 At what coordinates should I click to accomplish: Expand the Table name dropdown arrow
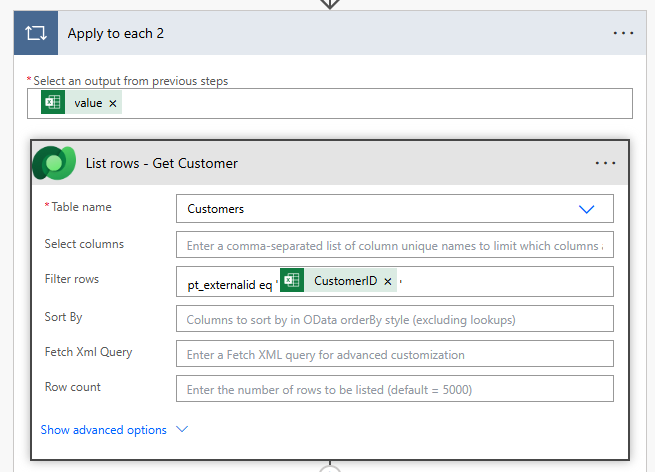[587, 209]
